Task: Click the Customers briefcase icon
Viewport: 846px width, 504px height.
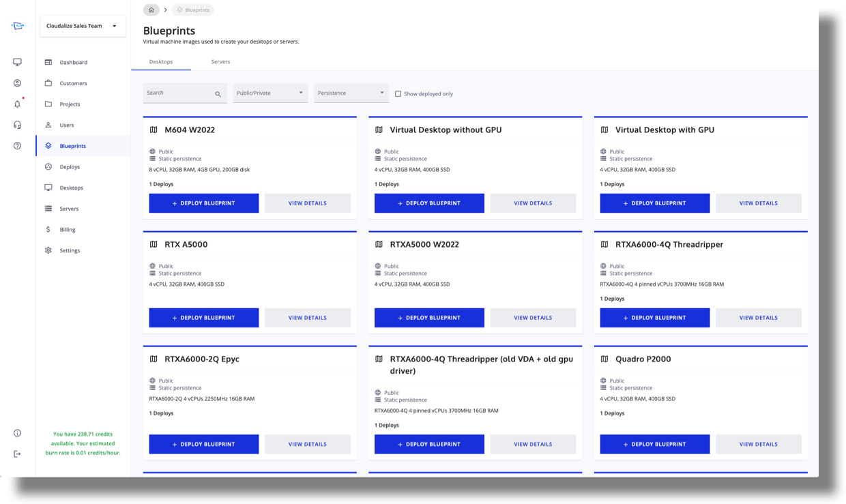Action: (48, 83)
